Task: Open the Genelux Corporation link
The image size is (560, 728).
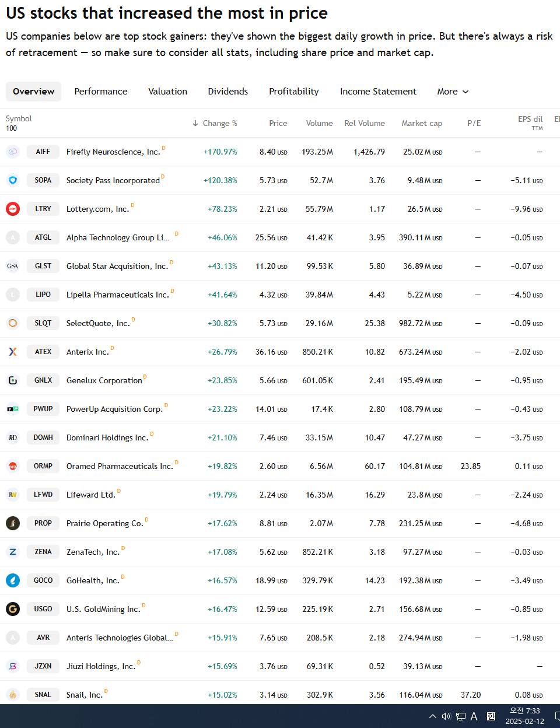Action: [104, 380]
